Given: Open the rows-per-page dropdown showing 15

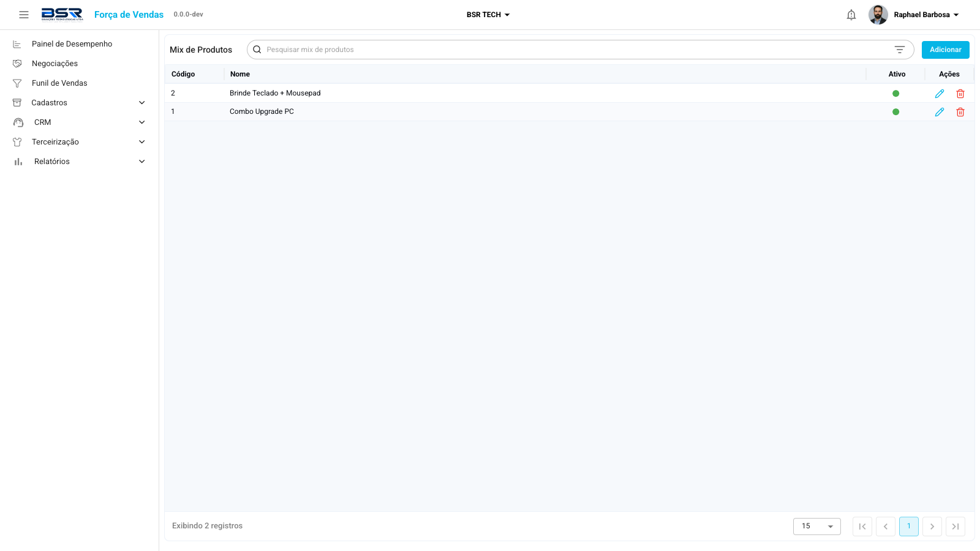Looking at the screenshot, I should coord(817,527).
